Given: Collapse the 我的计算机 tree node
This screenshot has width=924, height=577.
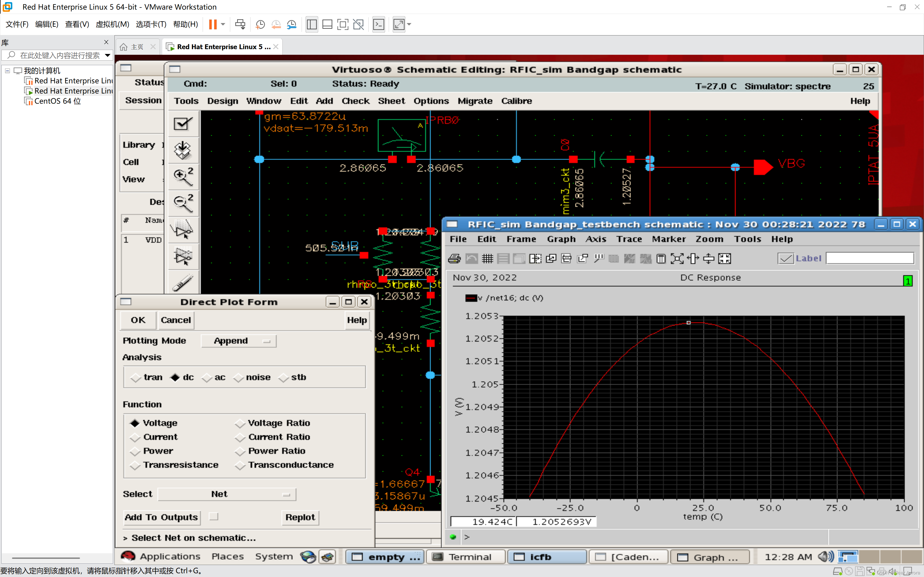Looking at the screenshot, I should click(x=7, y=71).
